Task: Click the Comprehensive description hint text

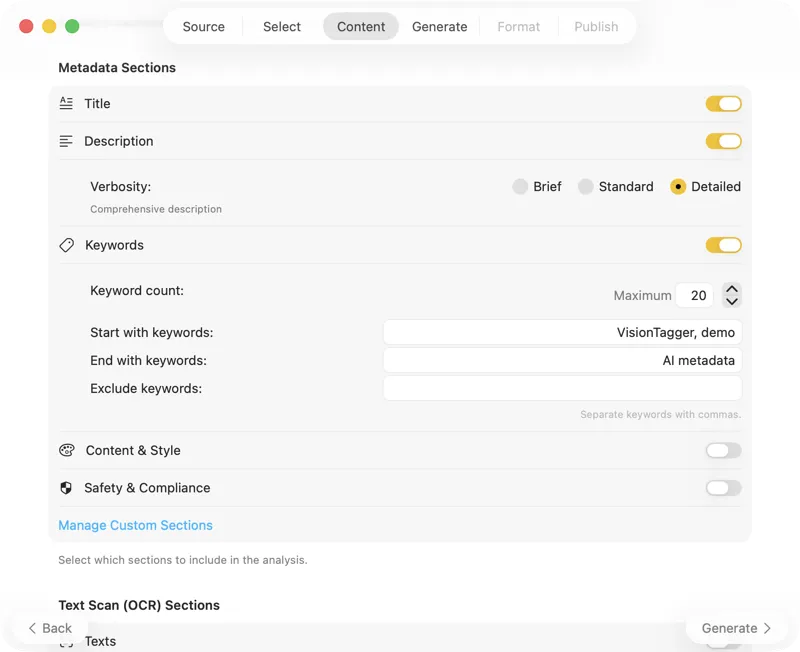Action: tap(156, 209)
